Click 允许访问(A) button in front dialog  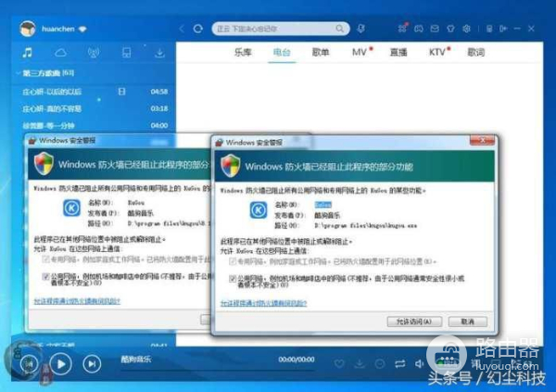(x=414, y=322)
